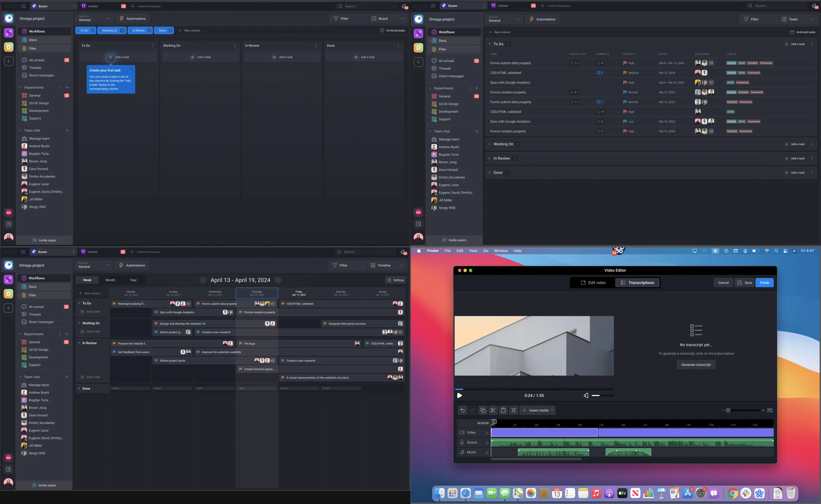This screenshot has width=821, height=504.
Task: Open the Tasks view dropdown
Action: click(798, 19)
